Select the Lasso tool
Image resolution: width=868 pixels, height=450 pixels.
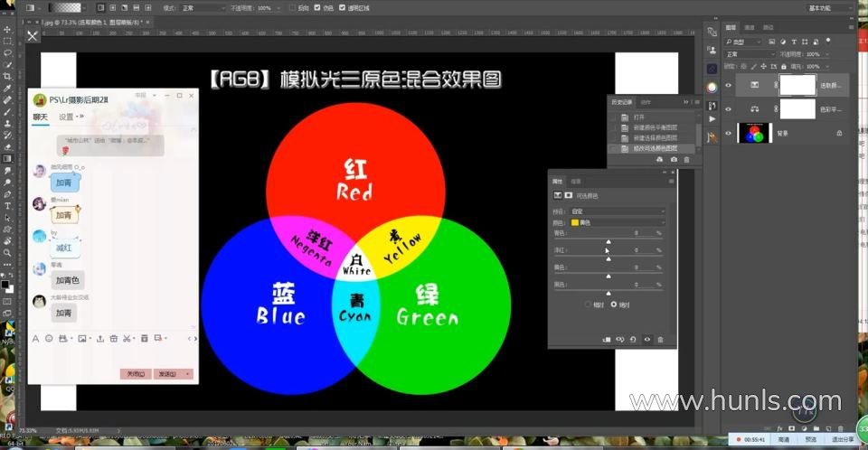7,52
